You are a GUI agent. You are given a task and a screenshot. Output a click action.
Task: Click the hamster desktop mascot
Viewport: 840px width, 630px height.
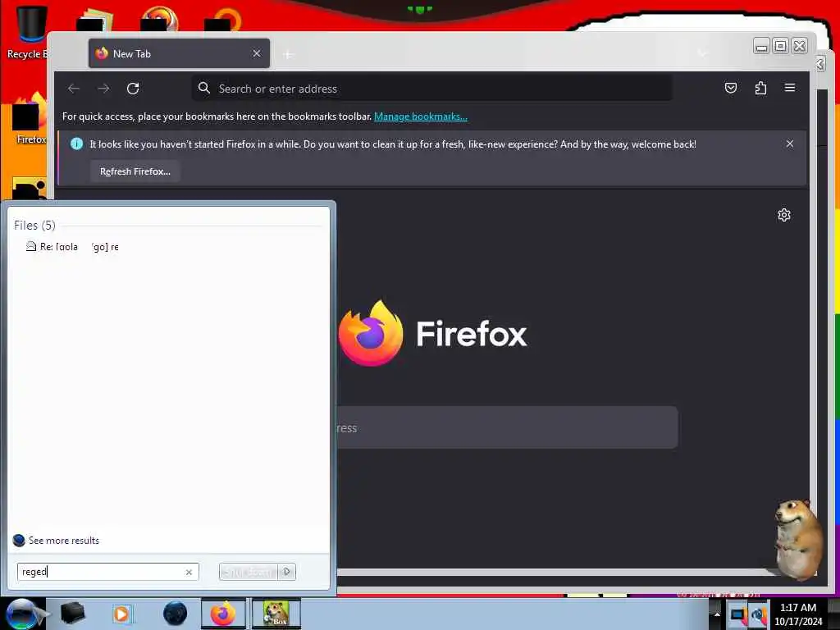click(798, 538)
